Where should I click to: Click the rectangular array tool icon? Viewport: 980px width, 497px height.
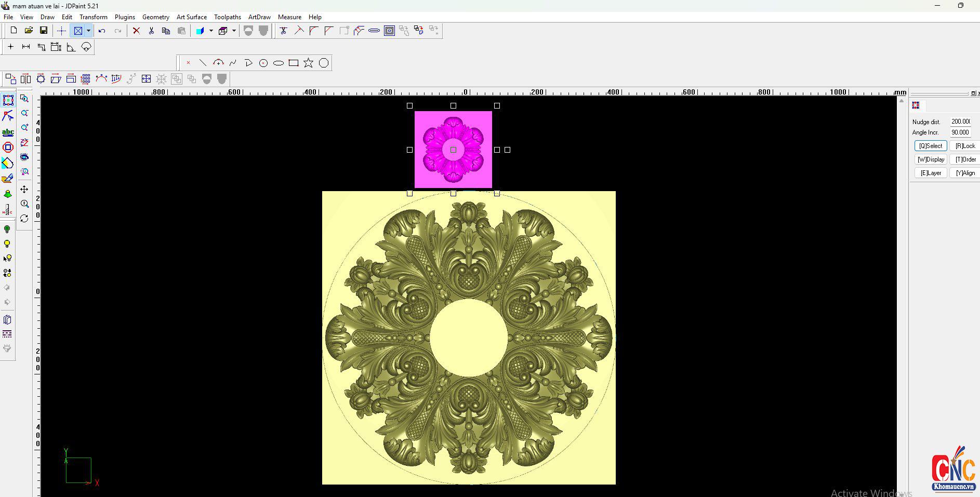click(x=86, y=79)
